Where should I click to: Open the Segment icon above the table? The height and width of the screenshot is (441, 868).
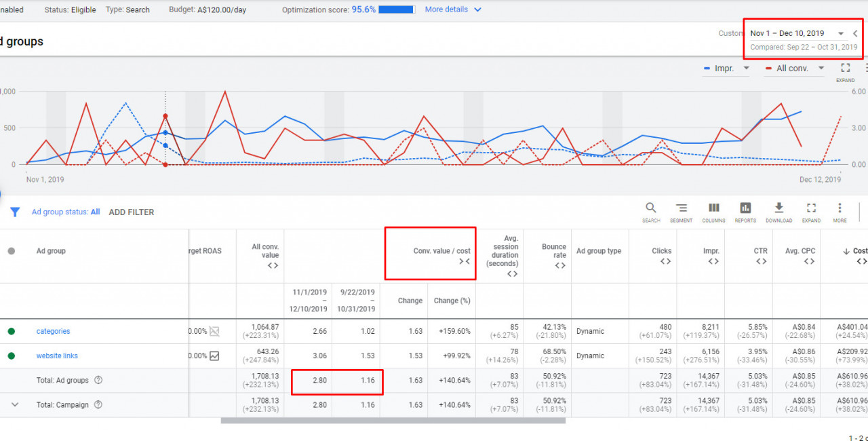pyautogui.click(x=682, y=209)
